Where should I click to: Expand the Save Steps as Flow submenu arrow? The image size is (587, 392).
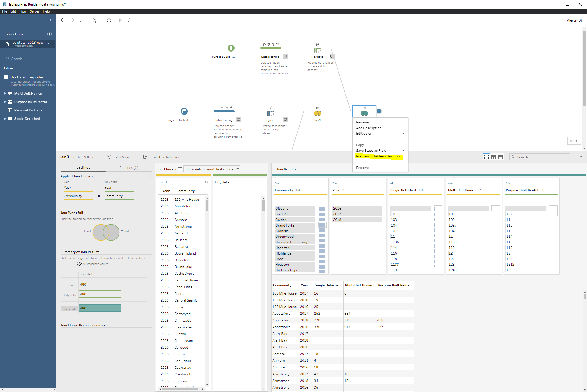click(x=403, y=151)
